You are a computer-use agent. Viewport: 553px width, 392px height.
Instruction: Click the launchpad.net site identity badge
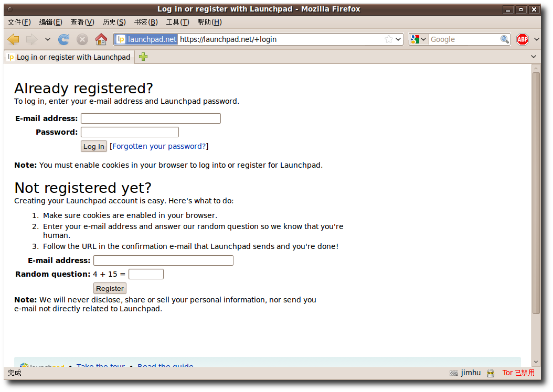click(x=146, y=39)
